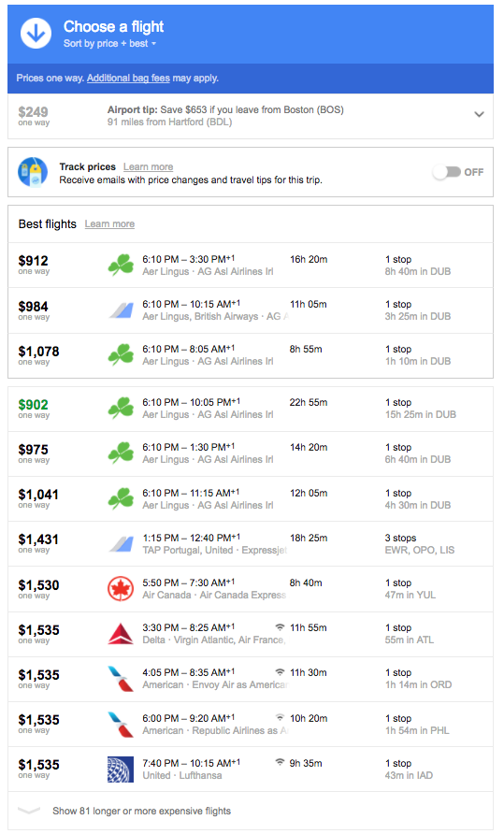Open the Additional bag fees link
Image resolution: width=504 pixels, height=834 pixels.
pos(128,79)
